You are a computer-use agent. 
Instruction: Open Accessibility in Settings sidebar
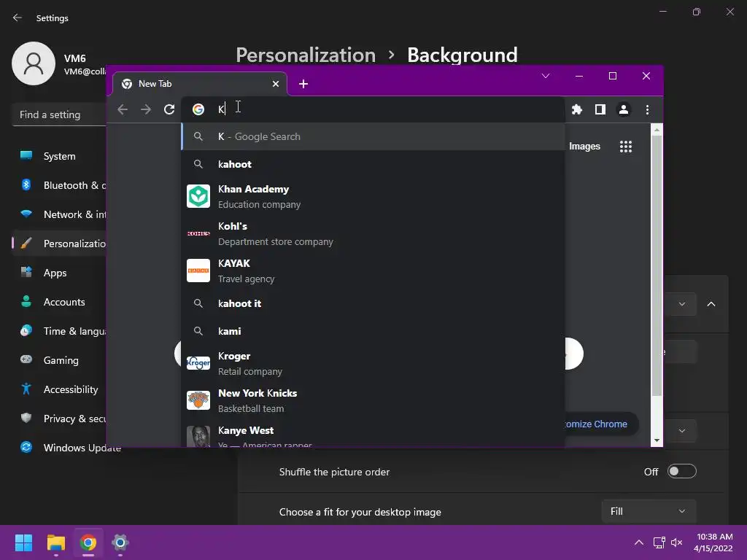point(60,389)
